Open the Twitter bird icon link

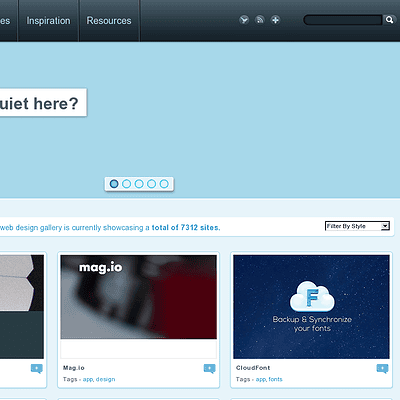(x=244, y=20)
